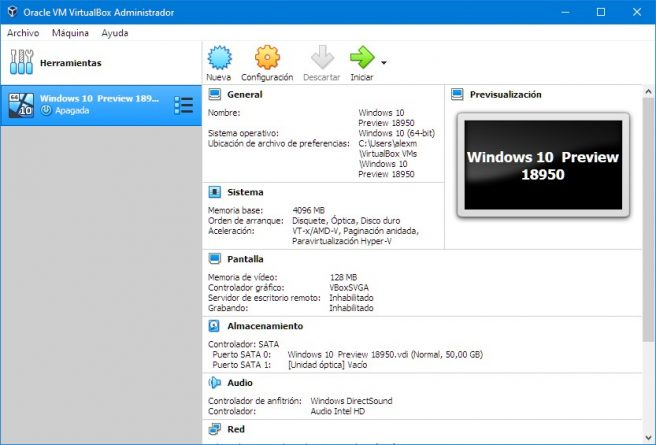Viewport: 656px width, 445px height.
Task: Click the Audio speaker icon
Action: (x=214, y=382)
